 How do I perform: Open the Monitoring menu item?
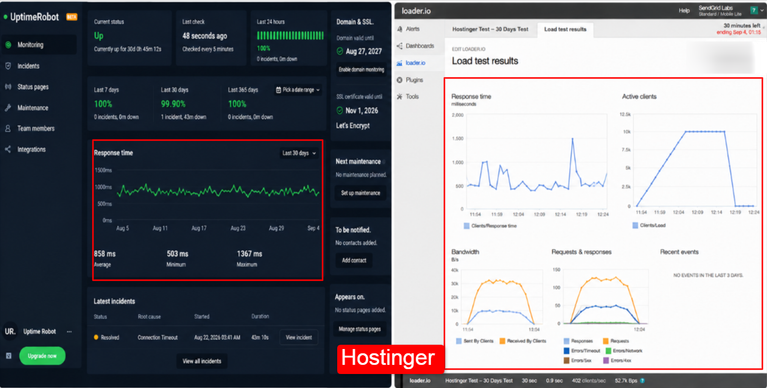[x=39, y=45]
